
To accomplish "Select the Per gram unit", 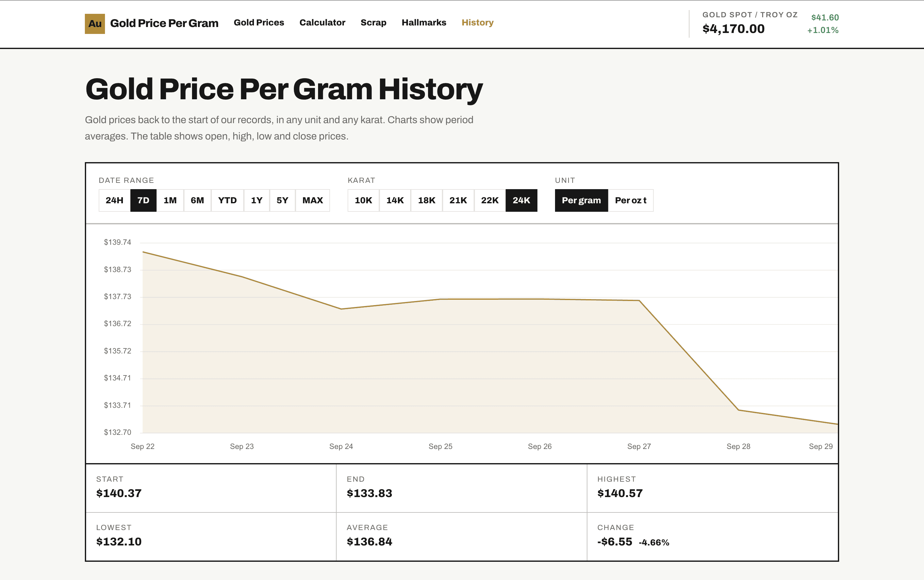I will [581, 200].
